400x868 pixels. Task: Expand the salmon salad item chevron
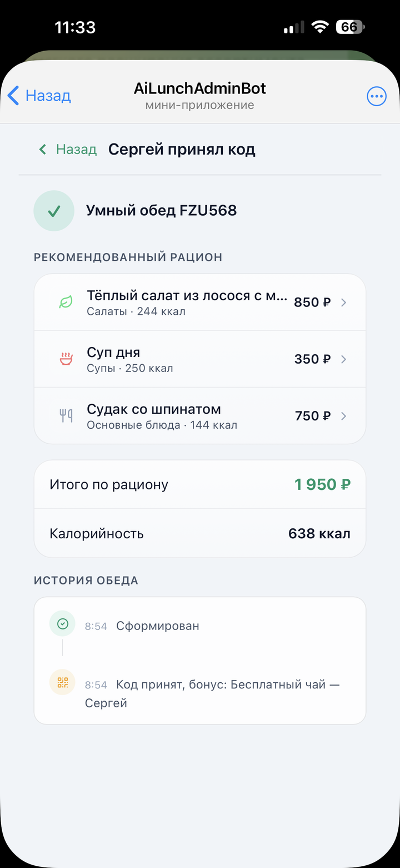(x=343, y=302)
